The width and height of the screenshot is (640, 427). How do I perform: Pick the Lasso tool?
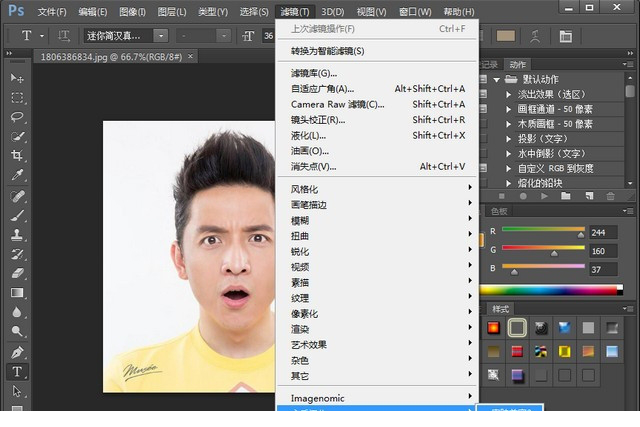(x=17, y=117)
